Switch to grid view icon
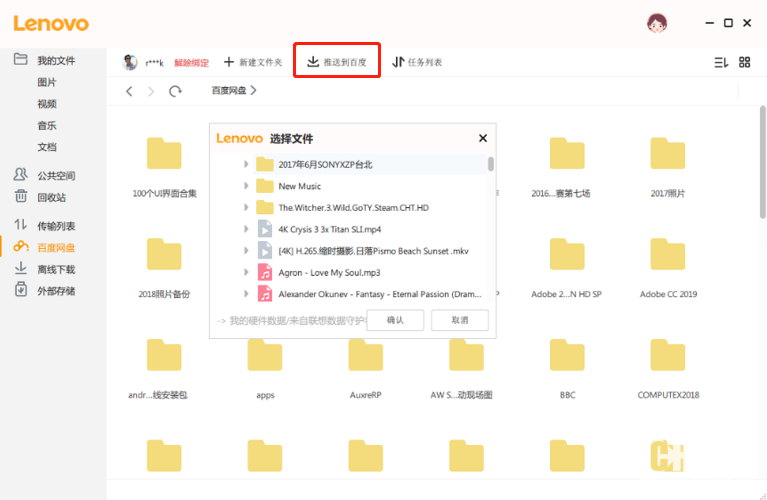767x500 pixels. click(744, 62)
